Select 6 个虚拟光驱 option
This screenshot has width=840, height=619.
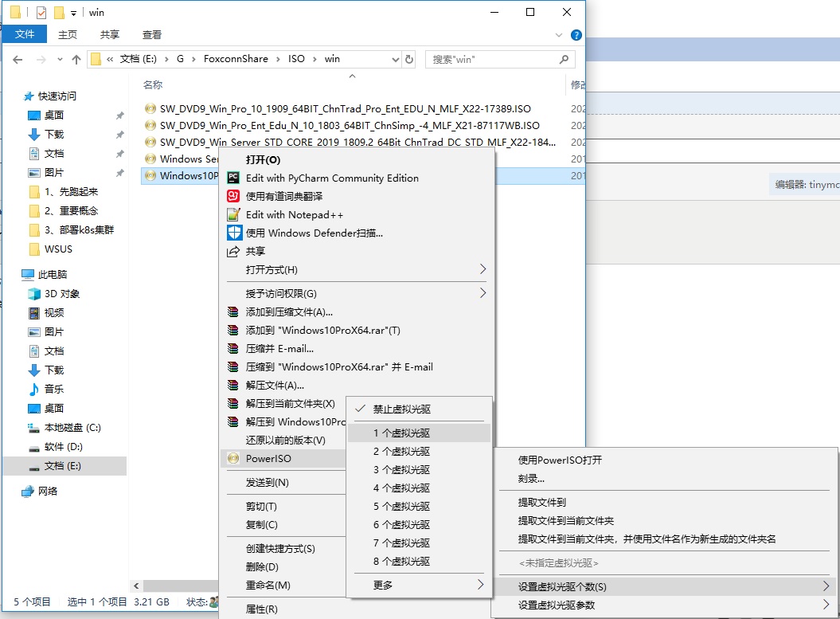pos(418,524)
